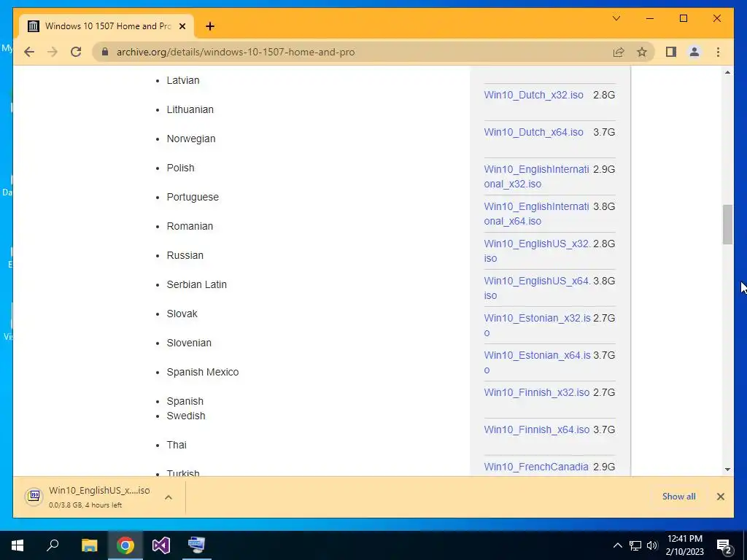The image size is (747, 560).
Task: Open the tab search chevron
Action: pyautogui.click(x=616, y=18)
